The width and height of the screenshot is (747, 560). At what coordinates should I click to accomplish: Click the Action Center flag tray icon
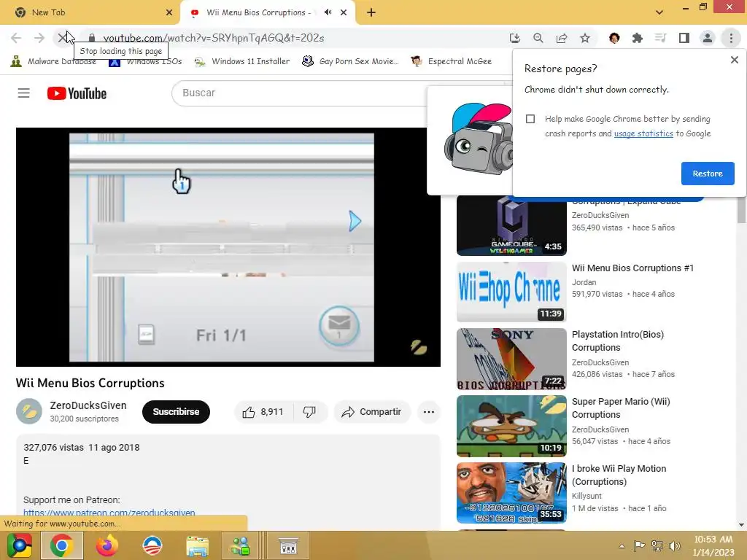639,545
